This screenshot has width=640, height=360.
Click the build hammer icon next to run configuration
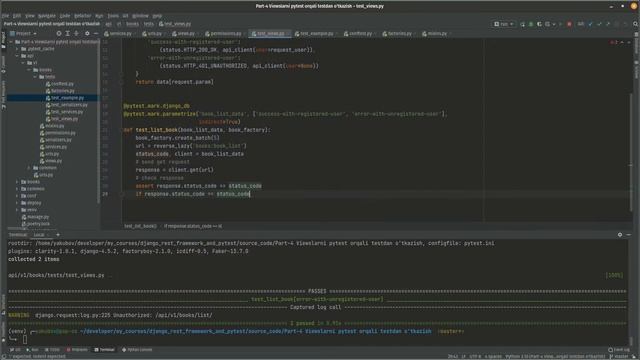pyautogui.click(x=522, y=24)
